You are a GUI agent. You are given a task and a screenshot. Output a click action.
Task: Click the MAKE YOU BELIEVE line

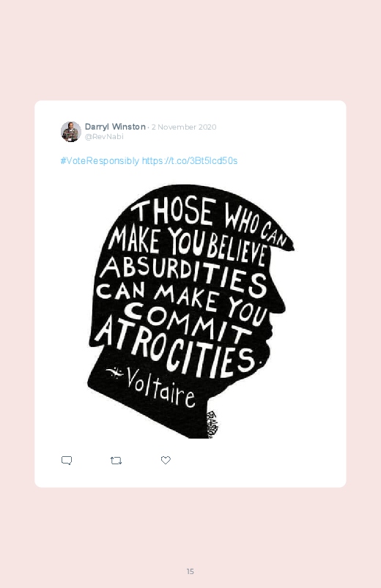188,245
